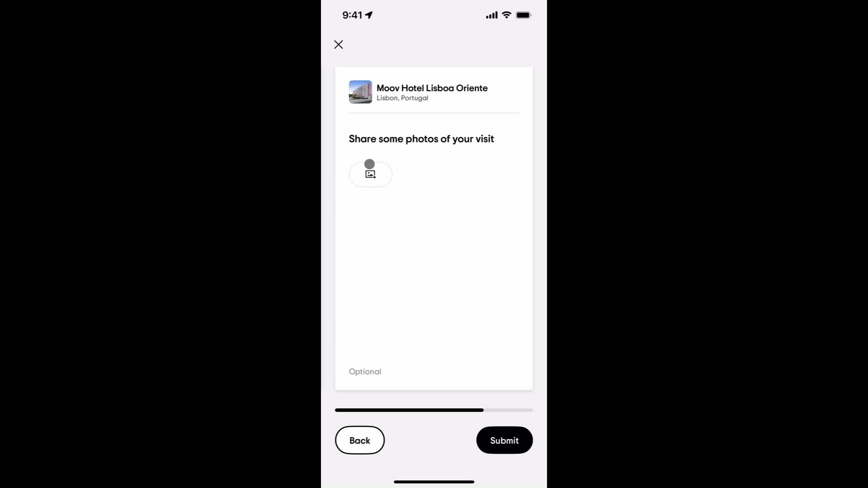The image size is (868, 488).
Task: Tap the location icon in status bar
Action: tap(371, 15)
